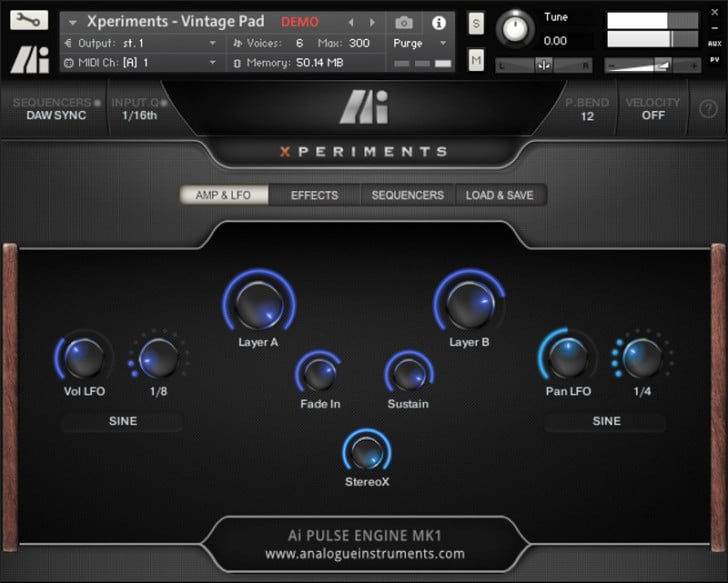Viewport: 728px width, 583px height.
Task: Click the Output routing icon
Action: click(x=68, y=43)
